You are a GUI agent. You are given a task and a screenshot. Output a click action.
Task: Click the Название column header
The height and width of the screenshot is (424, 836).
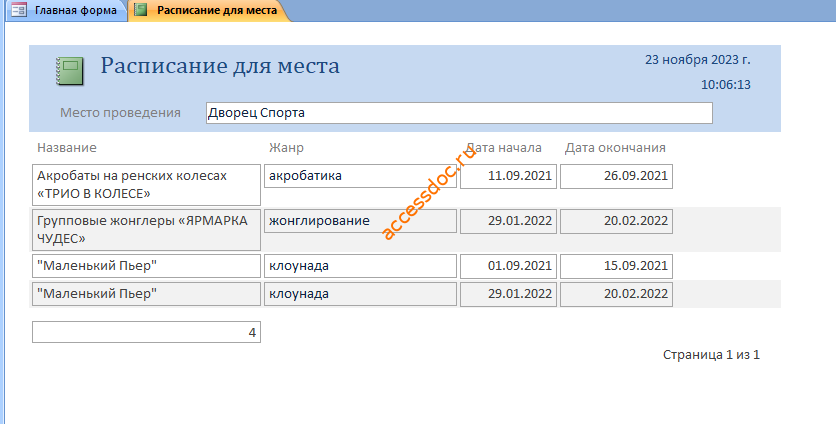tap(67, 148)
